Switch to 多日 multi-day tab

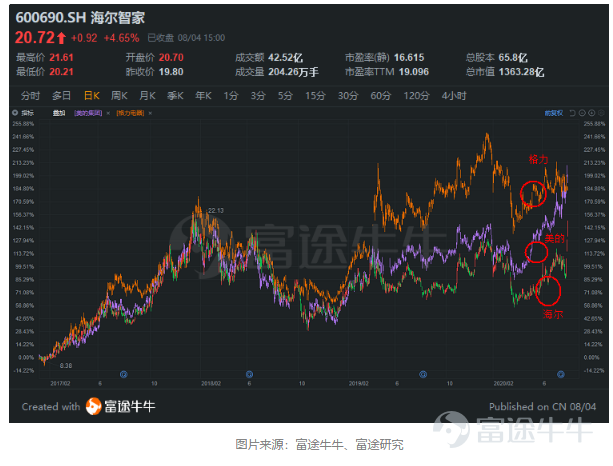click(61, 96)
